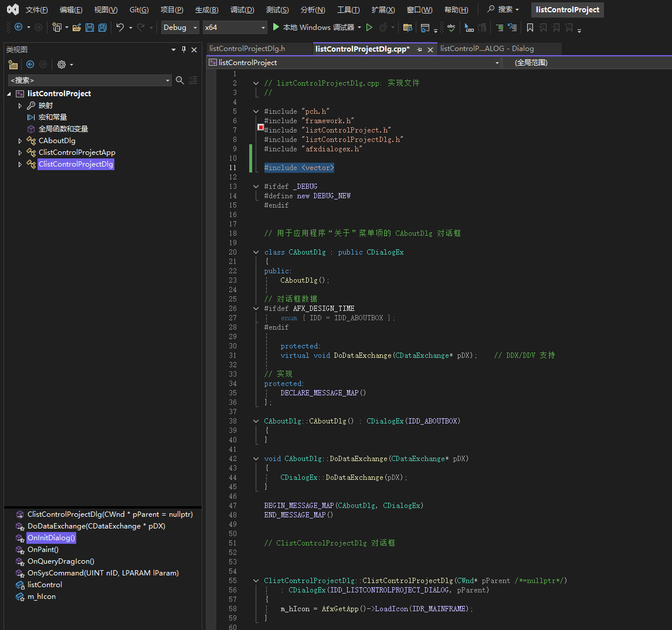This screenshot has height=630, width=672.
Task: Click the Save All toolbar icon
Action: (x=102, y=28)
